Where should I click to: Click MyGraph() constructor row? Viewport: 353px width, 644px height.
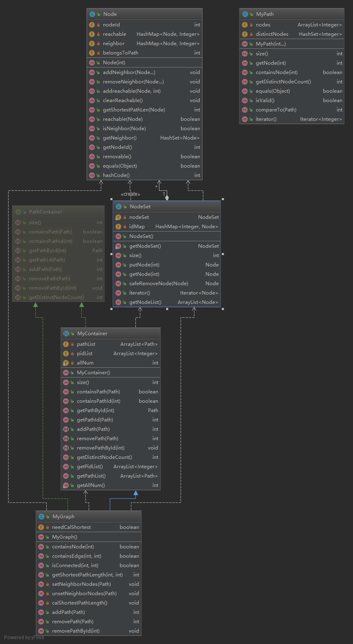[89, 537]
